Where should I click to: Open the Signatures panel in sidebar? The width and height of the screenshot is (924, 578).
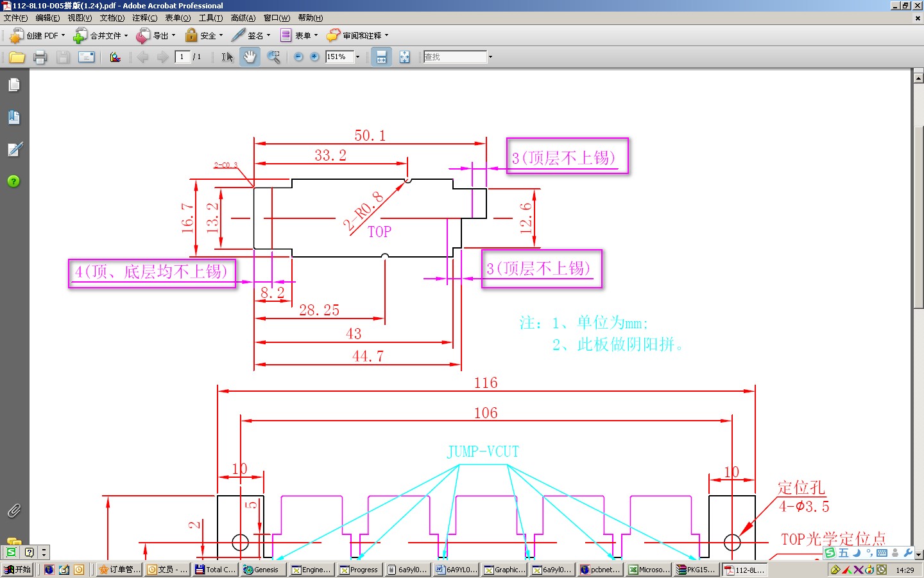click(x=14, y=149)
